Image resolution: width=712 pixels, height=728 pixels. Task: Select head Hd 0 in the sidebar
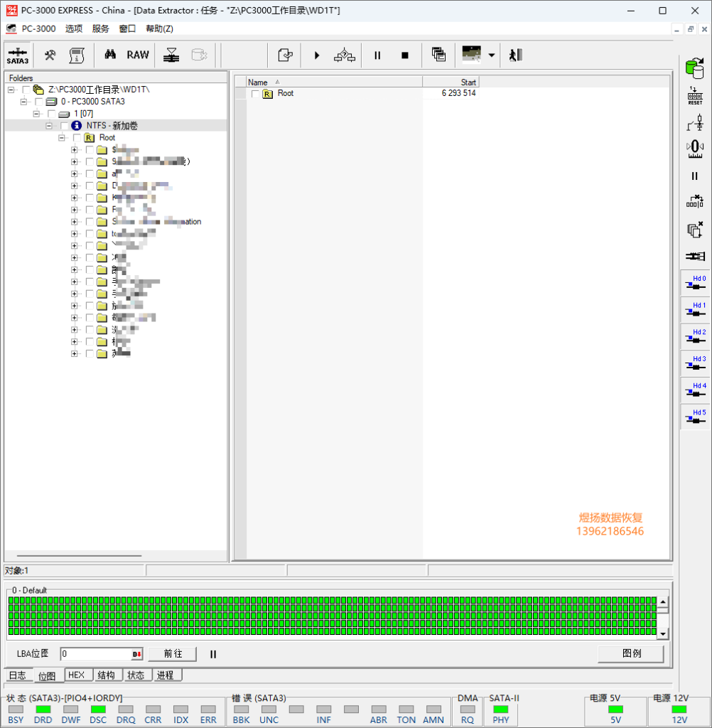click(695, 282)
